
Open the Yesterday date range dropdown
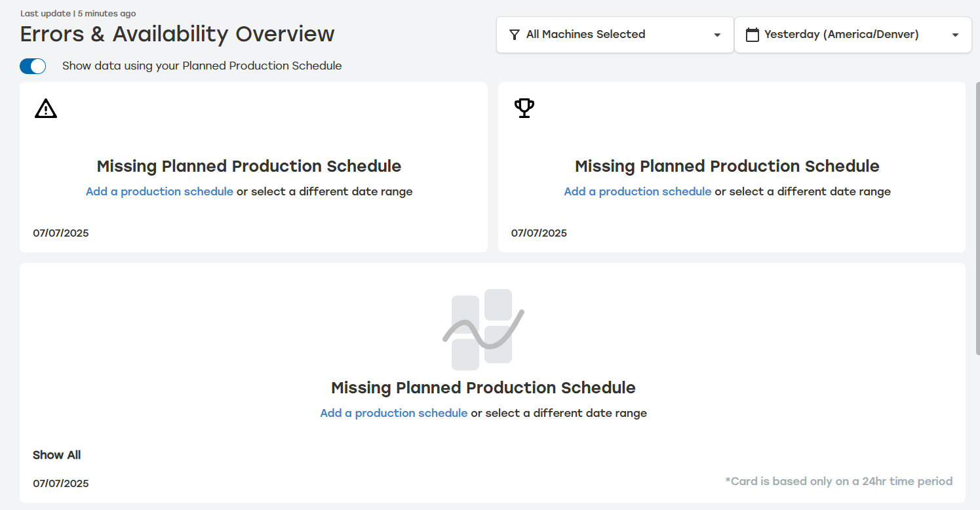pos(853,34)
